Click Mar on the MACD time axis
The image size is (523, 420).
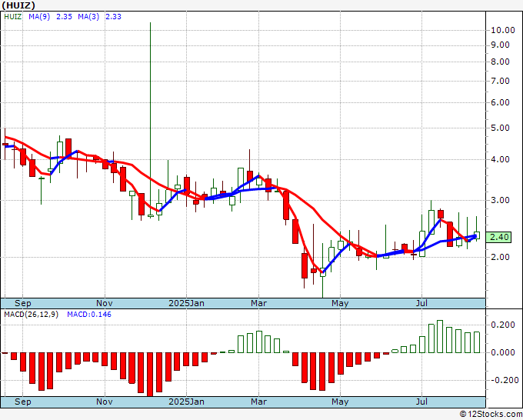[259, 402]
